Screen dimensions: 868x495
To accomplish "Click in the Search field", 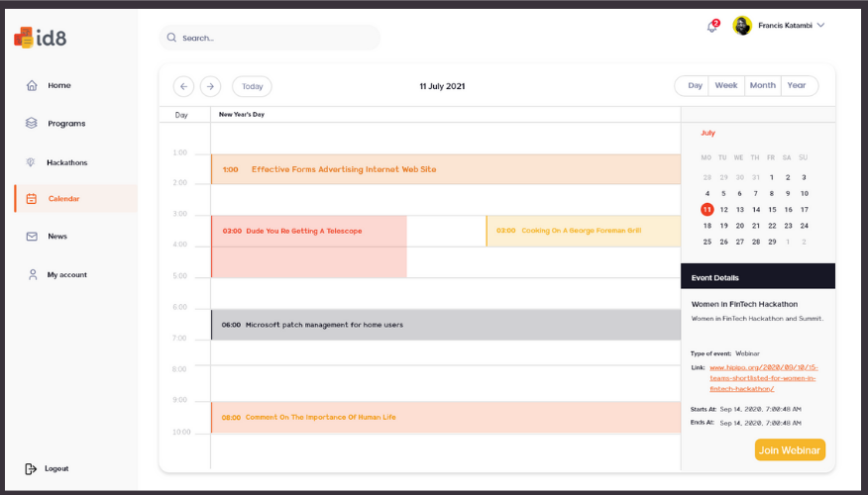I will coord(270,38).
